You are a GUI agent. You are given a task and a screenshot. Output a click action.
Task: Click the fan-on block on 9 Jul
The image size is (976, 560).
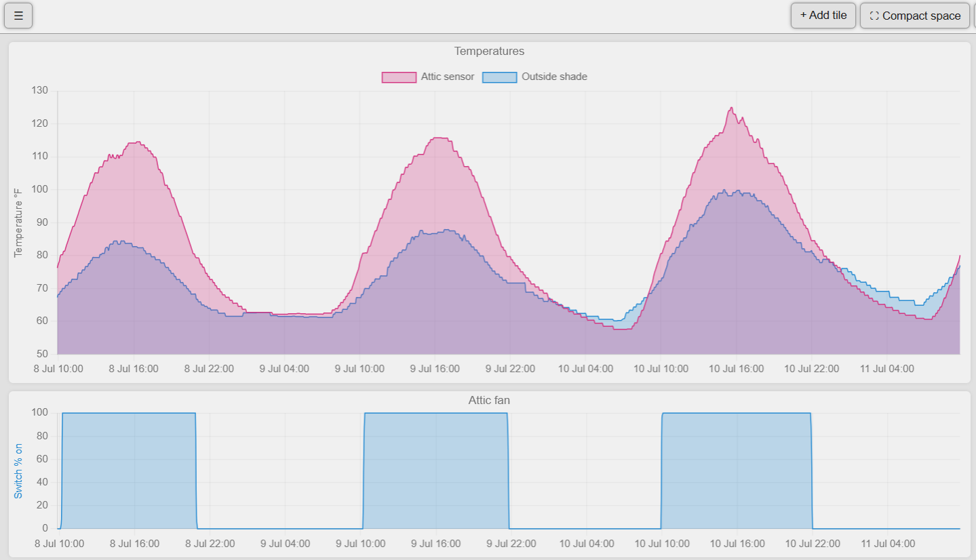point(436,471)
